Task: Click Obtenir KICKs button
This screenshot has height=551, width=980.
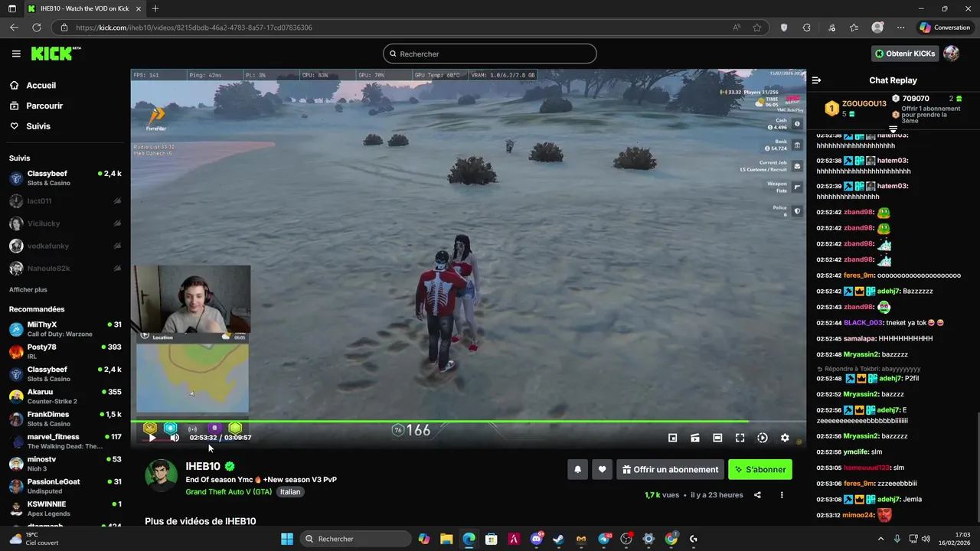Action: [x=905, y=54]
